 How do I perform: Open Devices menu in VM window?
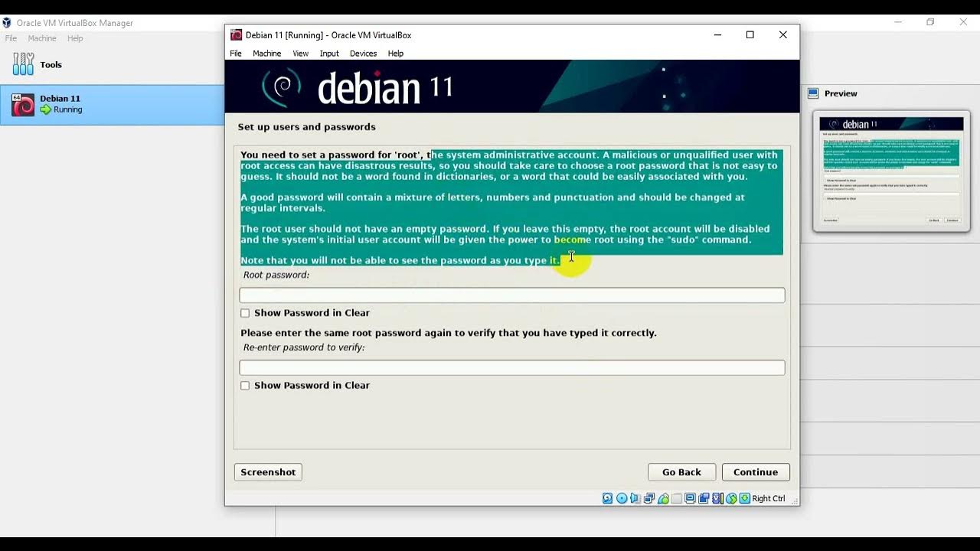click(363, 54)
